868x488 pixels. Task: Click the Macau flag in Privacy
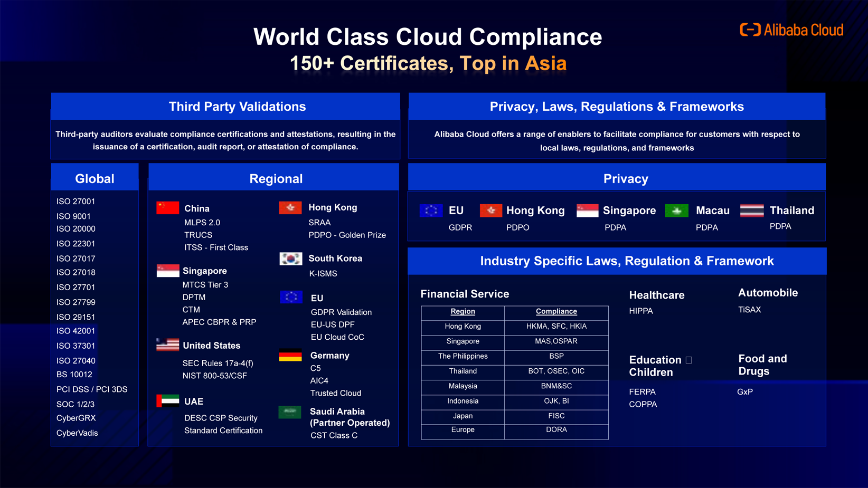coord(676,210)
